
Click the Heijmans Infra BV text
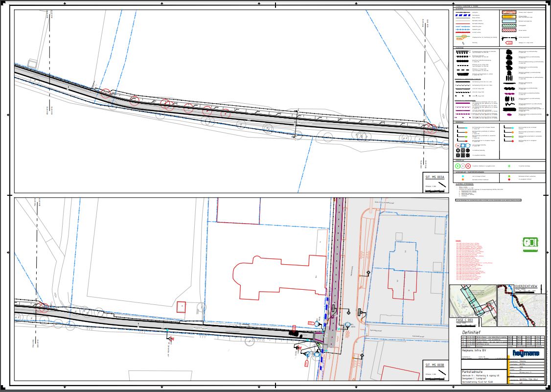tap(475, 351)
